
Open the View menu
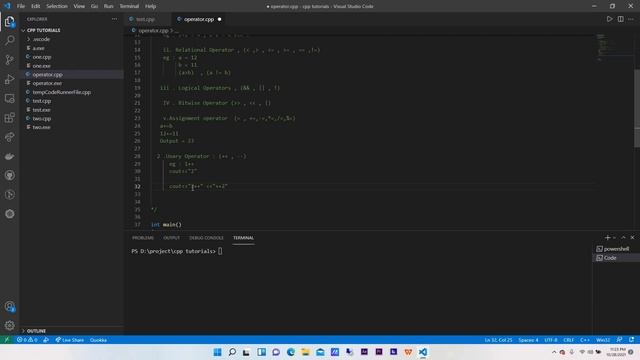click(x=79, y=6)
